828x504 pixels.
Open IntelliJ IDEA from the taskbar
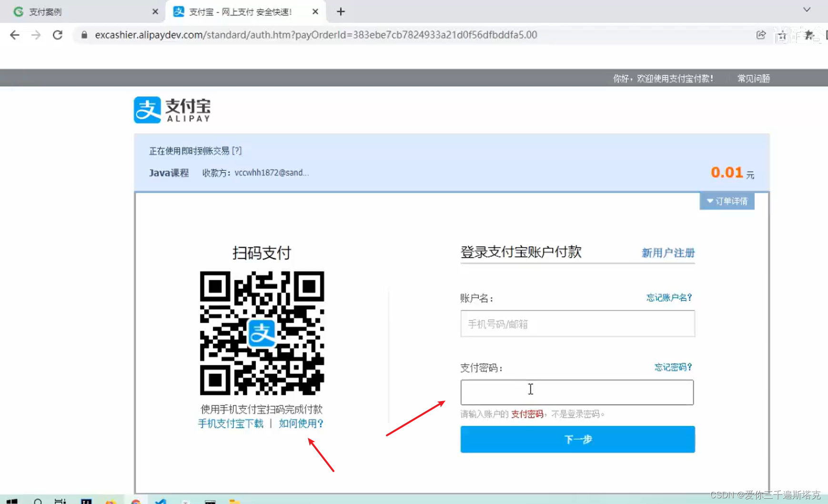point(86,501)
